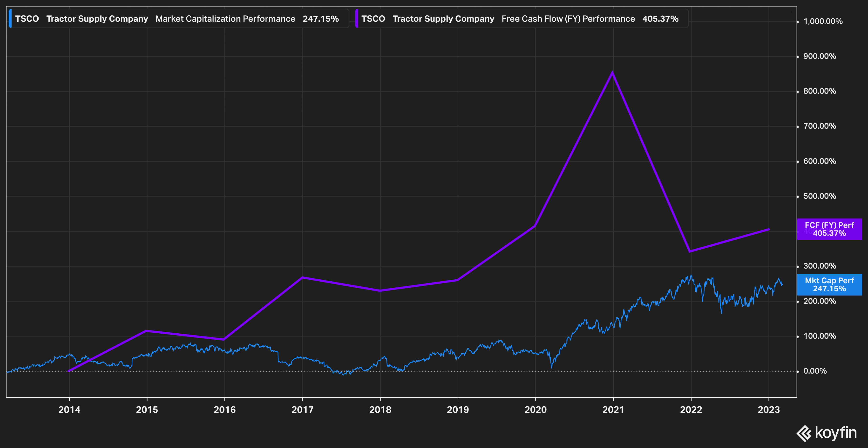Click the TSCO ticker in the Market Cap legend
The height and width of the screenshot is (448, 868).
(27, 19)
